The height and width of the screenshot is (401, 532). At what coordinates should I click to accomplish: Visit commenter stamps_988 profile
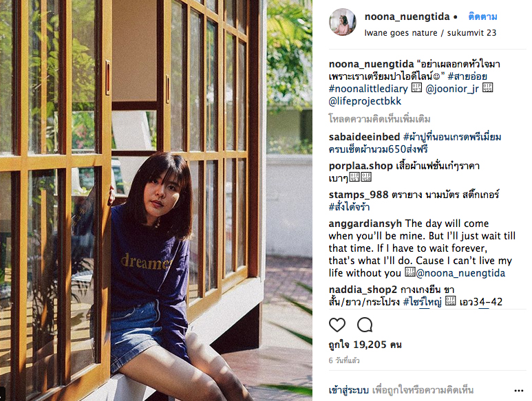[x=359, y=195]
